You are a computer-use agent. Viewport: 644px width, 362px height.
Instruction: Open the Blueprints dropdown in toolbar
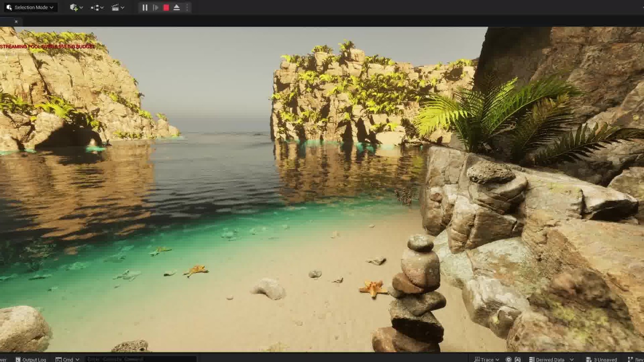(x=97, y=8)
